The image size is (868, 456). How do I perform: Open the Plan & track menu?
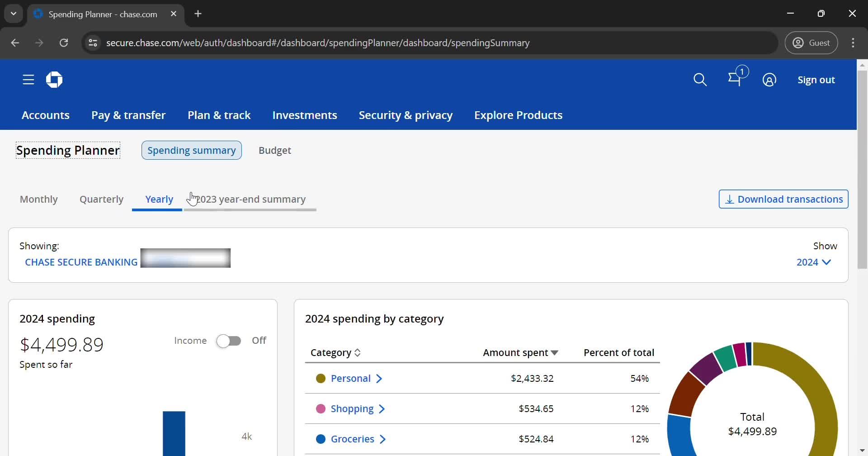(x=219, y=115)
